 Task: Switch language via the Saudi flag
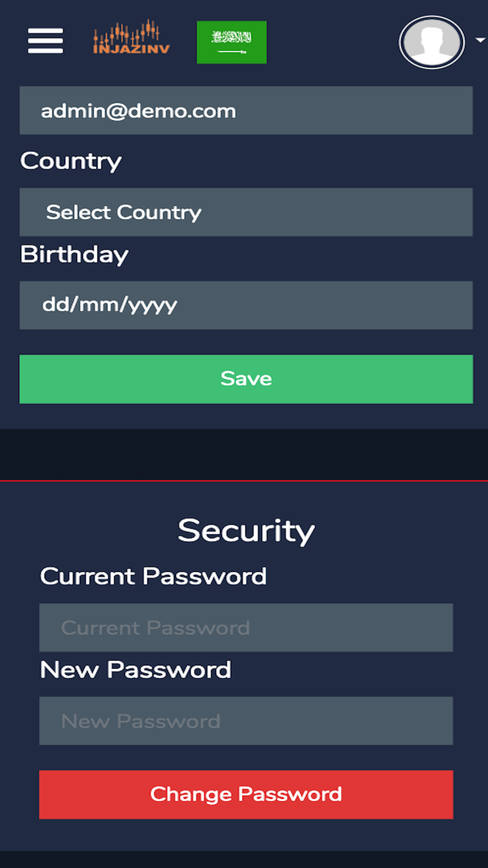pyautogui.click(x=232, y=42)
